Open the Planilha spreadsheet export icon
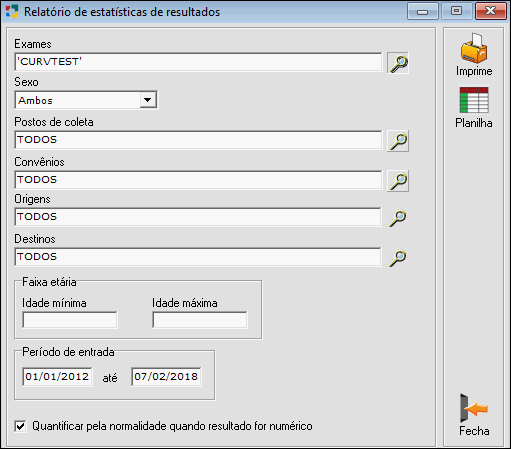This screenshot has height=449, width=511. coord(474,100)
